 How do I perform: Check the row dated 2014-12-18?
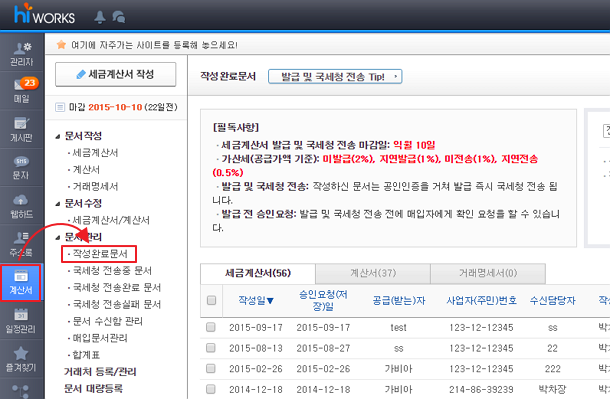point(210,389)
